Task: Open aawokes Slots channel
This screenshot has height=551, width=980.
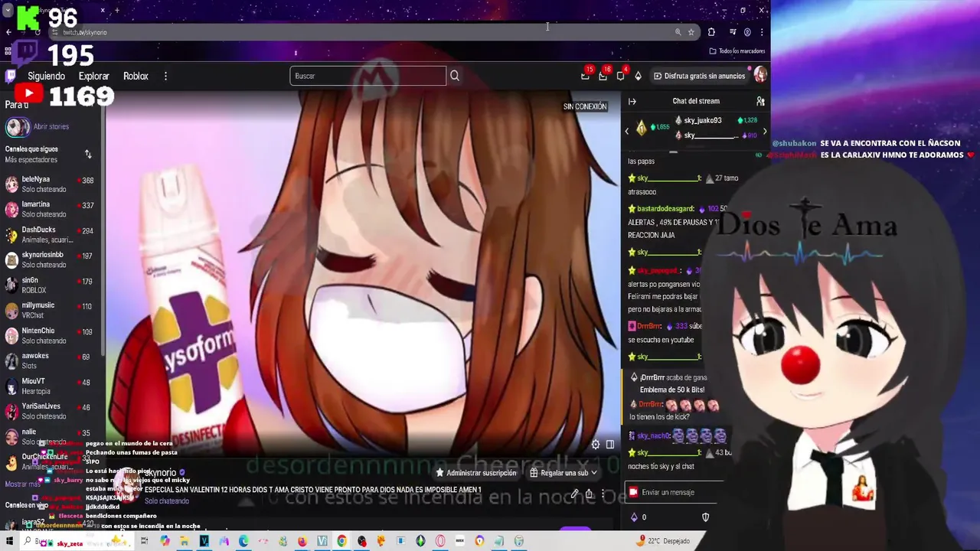Action: click(x=49, y=361)
